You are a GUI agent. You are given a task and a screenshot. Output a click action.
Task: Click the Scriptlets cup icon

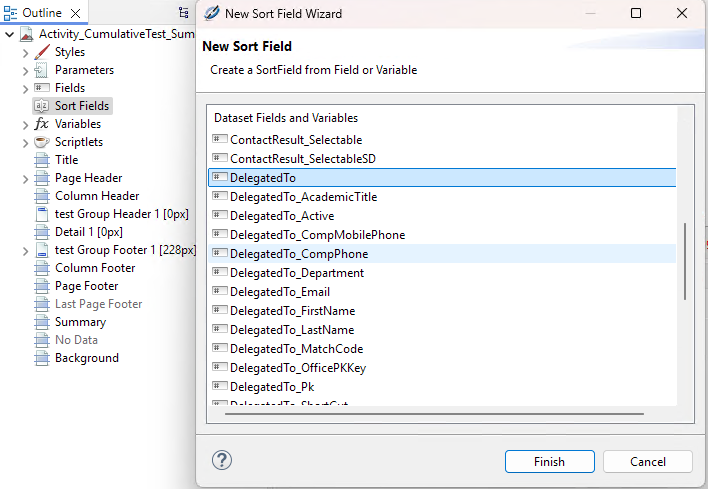pyautogui.click(x=41, y=142)
